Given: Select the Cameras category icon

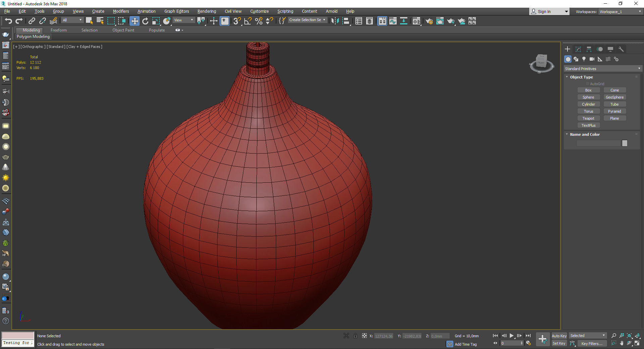Looking at the screenshot, I should click(x=592, y=59).
